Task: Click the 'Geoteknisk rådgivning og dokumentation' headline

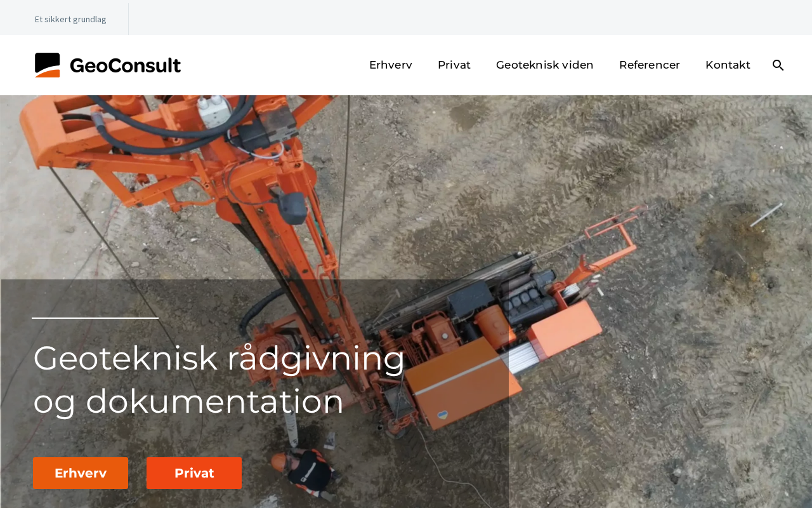Action: pos(219,379)
